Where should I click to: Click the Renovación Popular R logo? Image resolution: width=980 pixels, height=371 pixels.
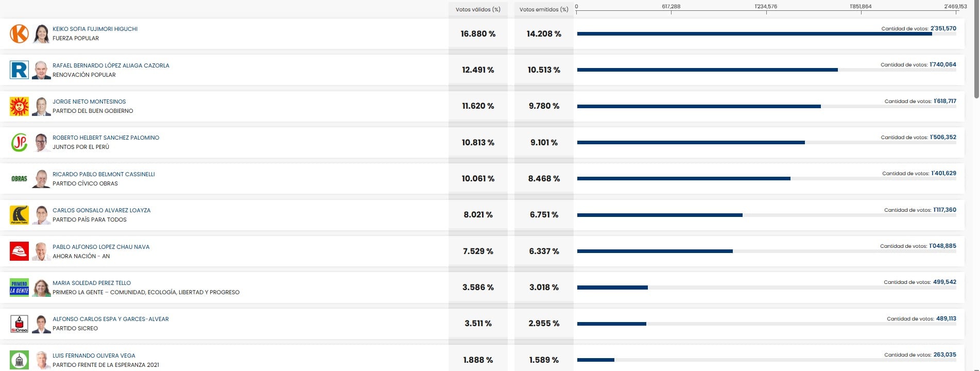pos(19,70)
